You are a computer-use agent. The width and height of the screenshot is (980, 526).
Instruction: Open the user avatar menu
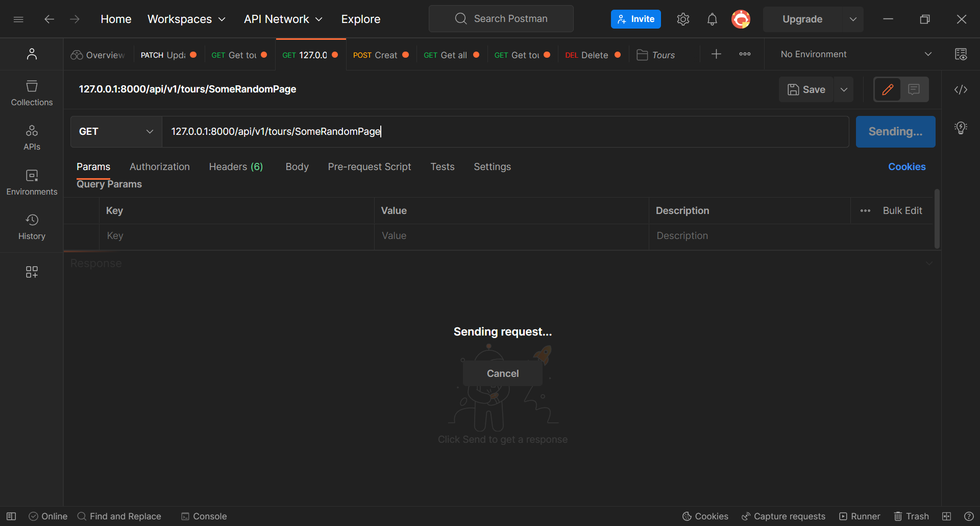741,19
